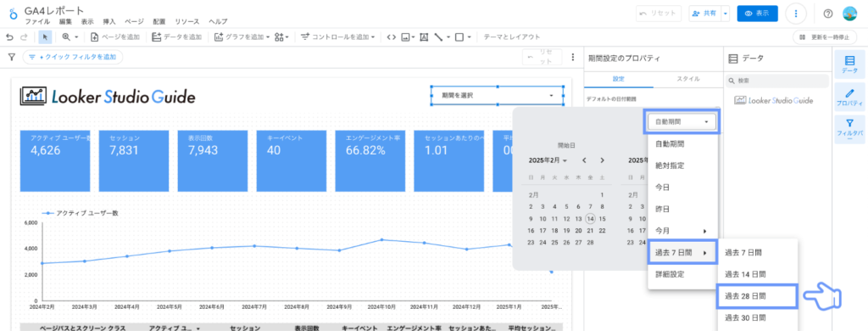Select 過去 14 日間 option
The image size is (868, 331).
point(757,274)
